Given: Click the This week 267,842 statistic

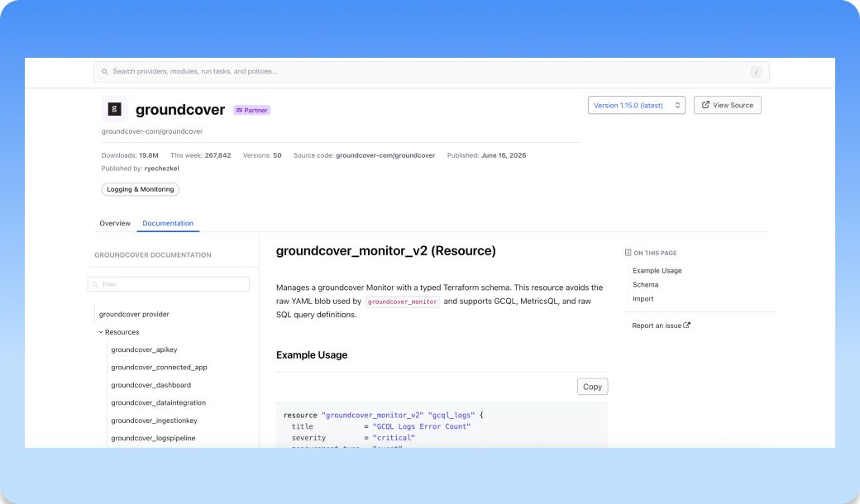Looking at the screenshot, I should (x=201, y=155).
